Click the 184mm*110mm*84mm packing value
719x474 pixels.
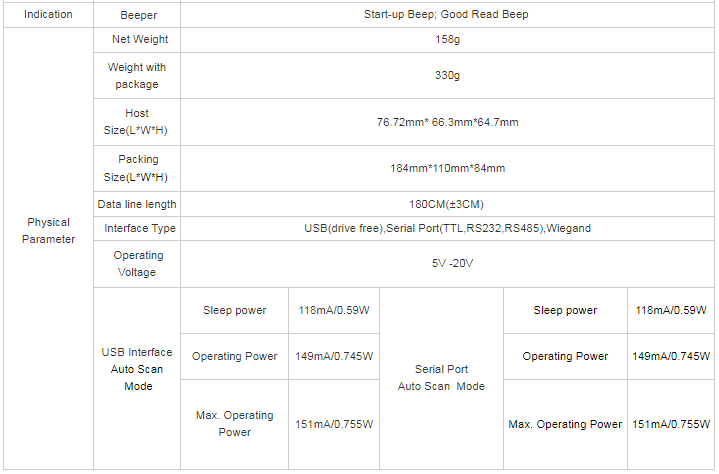[x=447, y=168]
